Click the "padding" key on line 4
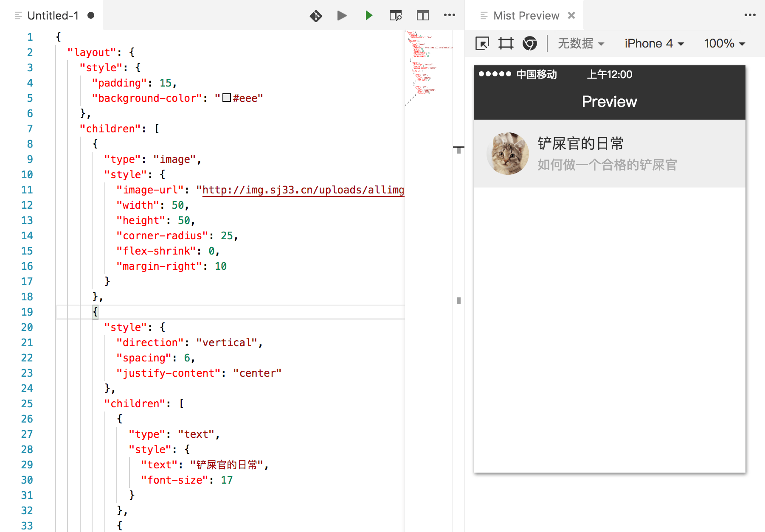Screen dimensions: 765x532 tap(119, 83)
